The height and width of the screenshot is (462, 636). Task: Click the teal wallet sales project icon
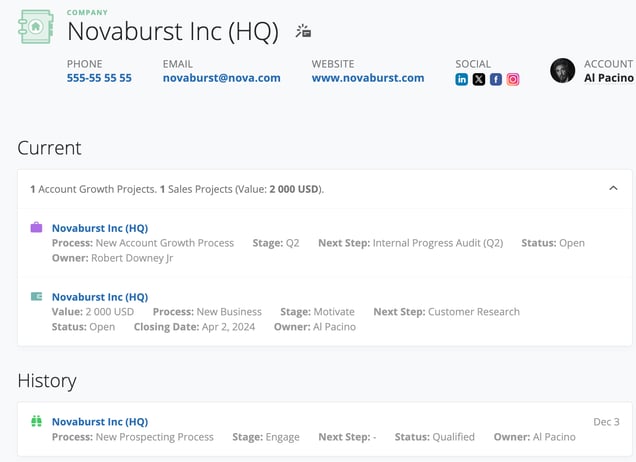tap(37, 297)
